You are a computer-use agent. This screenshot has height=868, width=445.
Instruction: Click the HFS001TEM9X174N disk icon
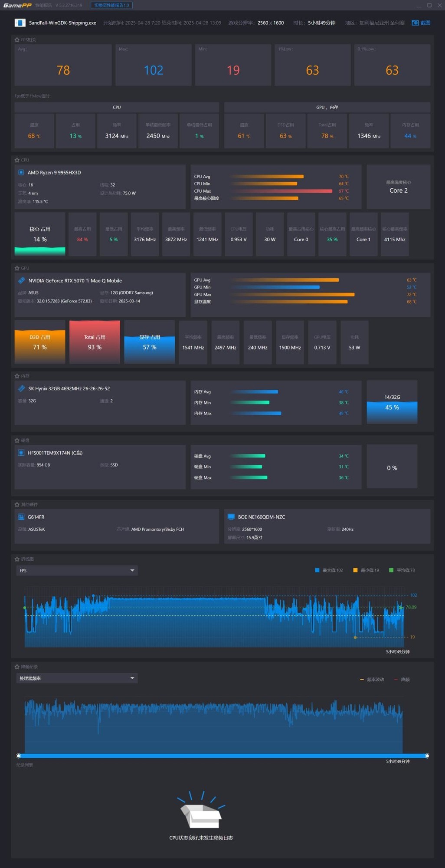21,453
